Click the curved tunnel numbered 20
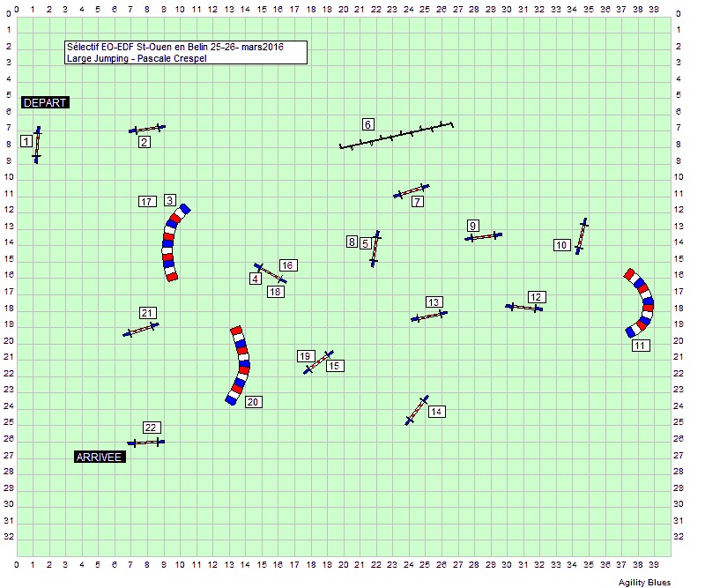The image size is (705, 588). click(240, 365)
